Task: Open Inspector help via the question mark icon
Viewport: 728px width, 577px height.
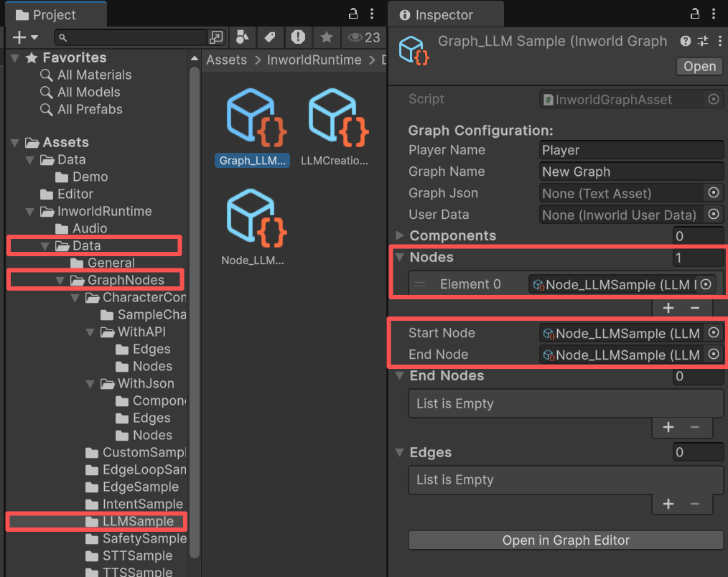Action: (x=686, y=41)
